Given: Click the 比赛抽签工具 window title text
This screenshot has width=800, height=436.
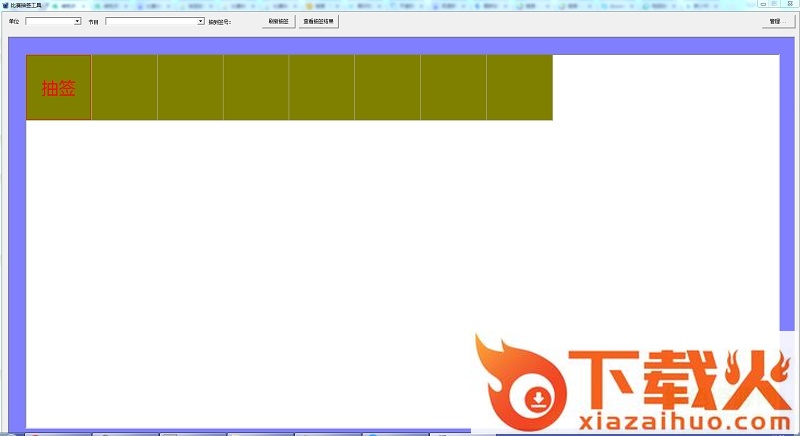Looking at the screenshot, I should tap(27, 5).
